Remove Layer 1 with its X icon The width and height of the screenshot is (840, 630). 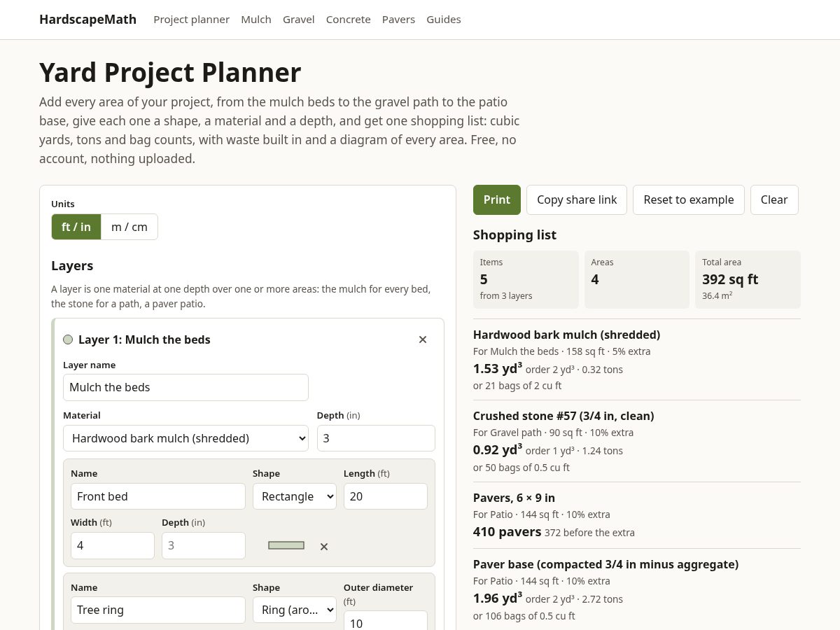pyautogui.click(x=423, y=339)
